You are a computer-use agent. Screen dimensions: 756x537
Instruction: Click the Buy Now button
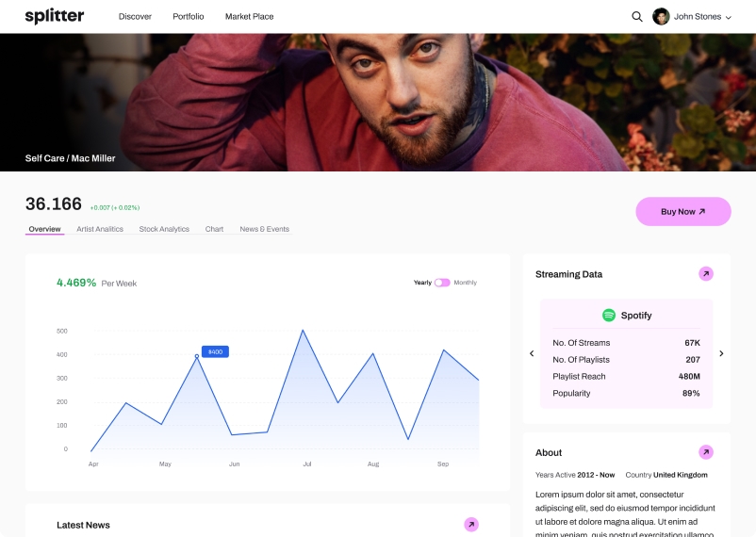(683, 211)
